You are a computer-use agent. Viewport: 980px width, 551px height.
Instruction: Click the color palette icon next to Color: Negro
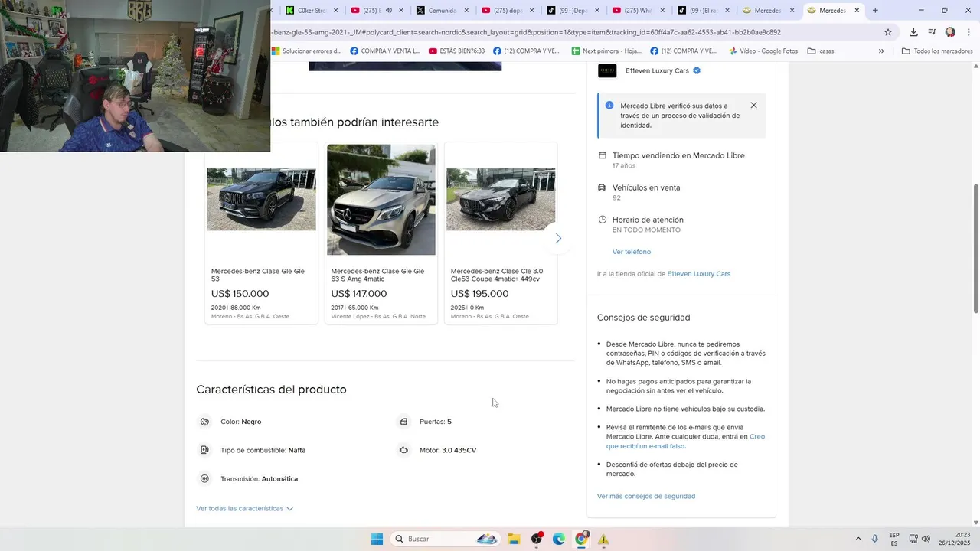point(204,422)
